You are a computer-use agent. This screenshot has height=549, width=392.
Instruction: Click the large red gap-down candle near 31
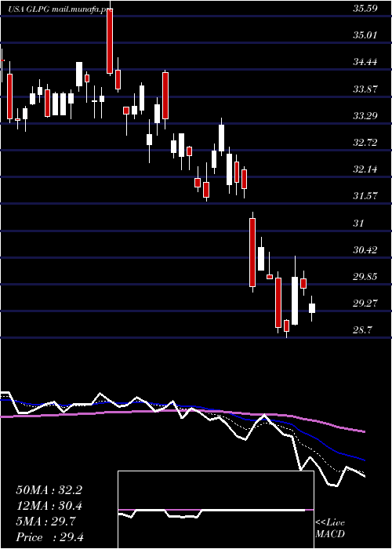click(252, 252)
